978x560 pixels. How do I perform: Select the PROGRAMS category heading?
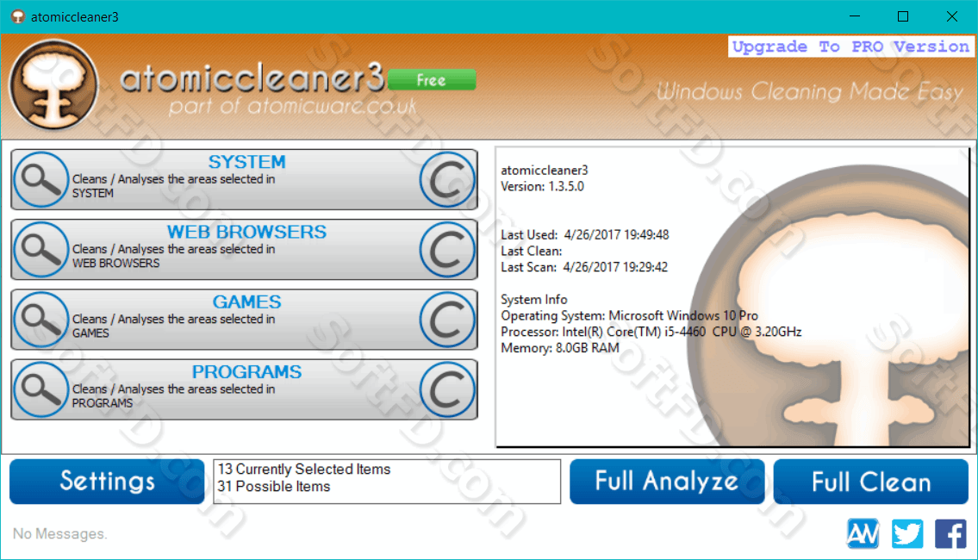coord(247,371)
